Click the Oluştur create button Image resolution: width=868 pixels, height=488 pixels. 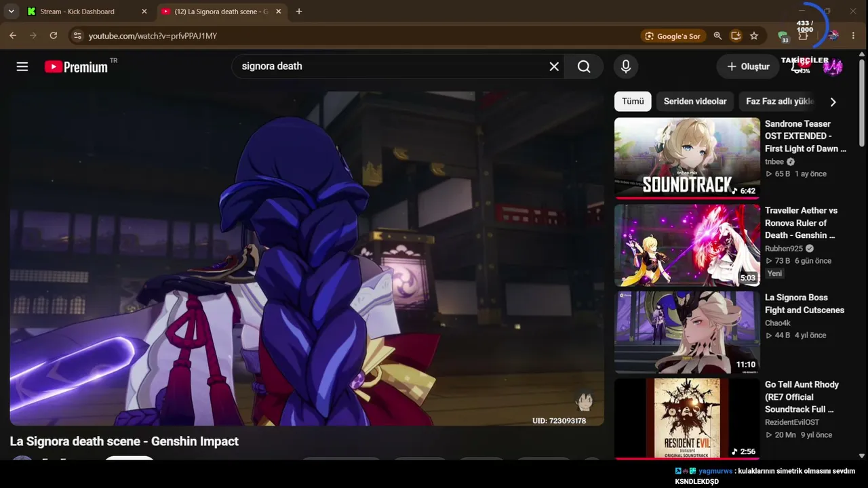click(x=748, y=66)
